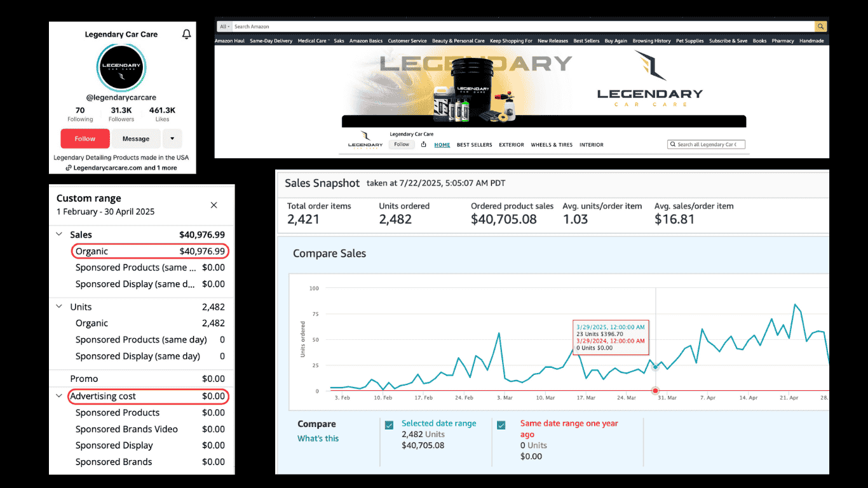Screen dimensions: 868x488
Task: Open the Legendarycarcare.com profile link
Action: point(121,168)
